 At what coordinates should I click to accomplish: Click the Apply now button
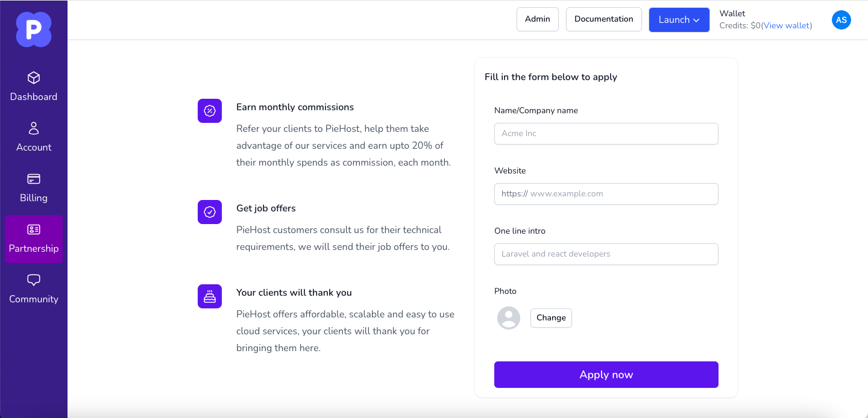[x=606, y=374]
